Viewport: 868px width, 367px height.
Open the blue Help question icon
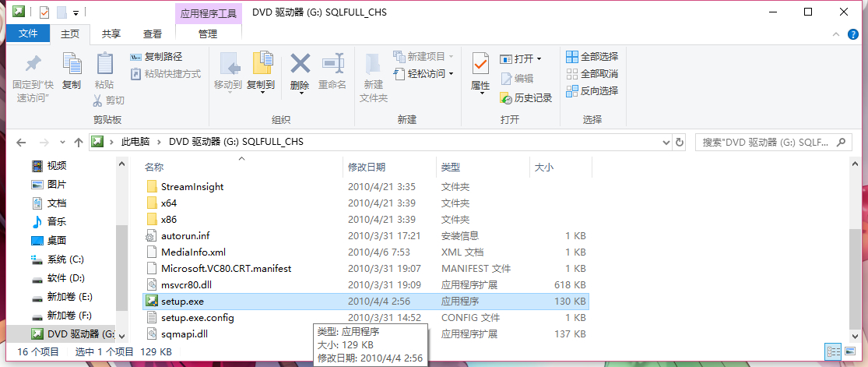[854, 34]
